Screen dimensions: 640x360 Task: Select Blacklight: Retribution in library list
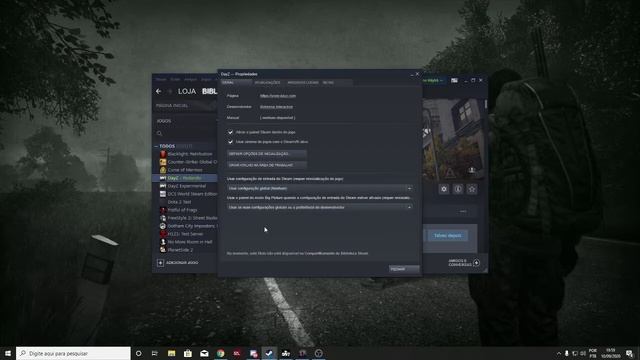[x=190, y=154]
